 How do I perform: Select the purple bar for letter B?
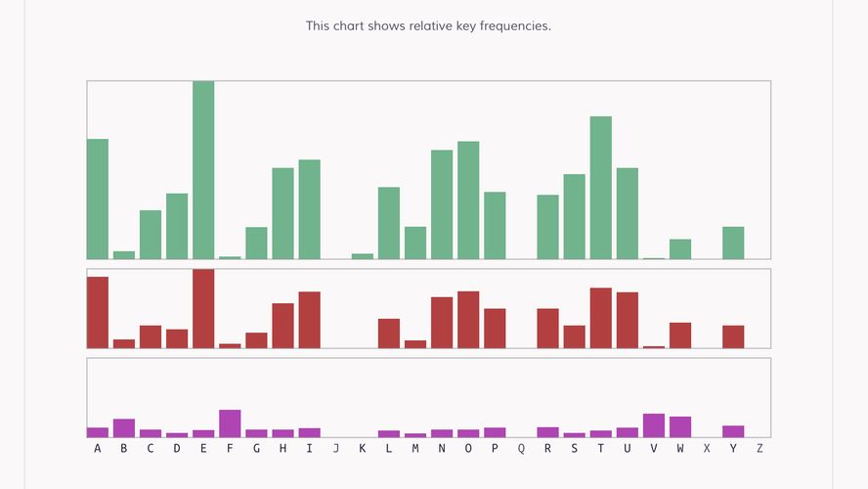[x=124, y=428]
